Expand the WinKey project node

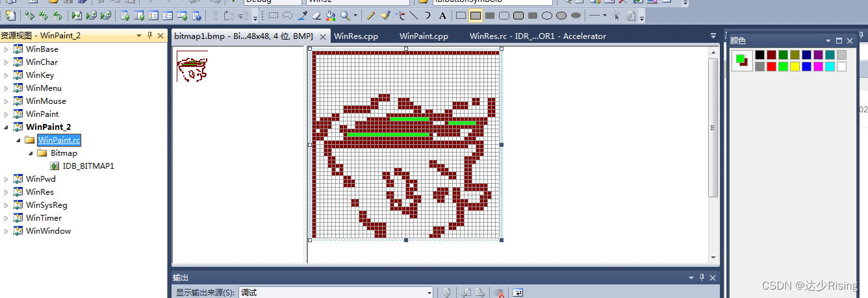tap(6, 75)
